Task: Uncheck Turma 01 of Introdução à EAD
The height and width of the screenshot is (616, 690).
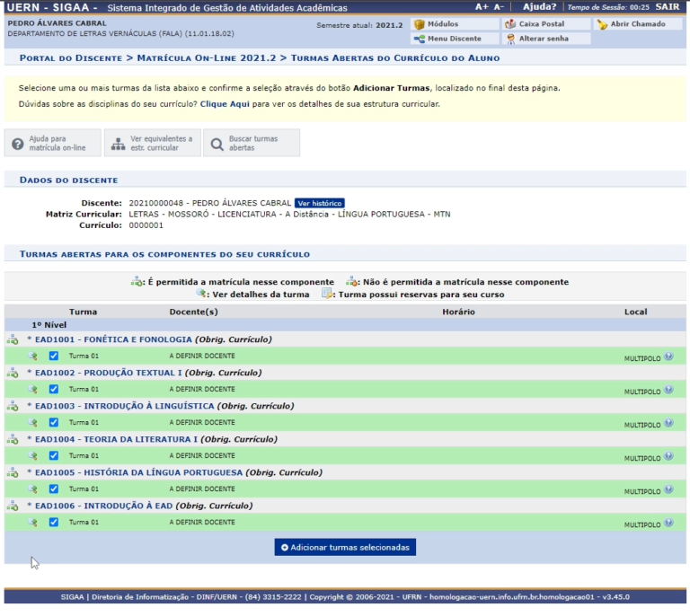Action: 54,523
